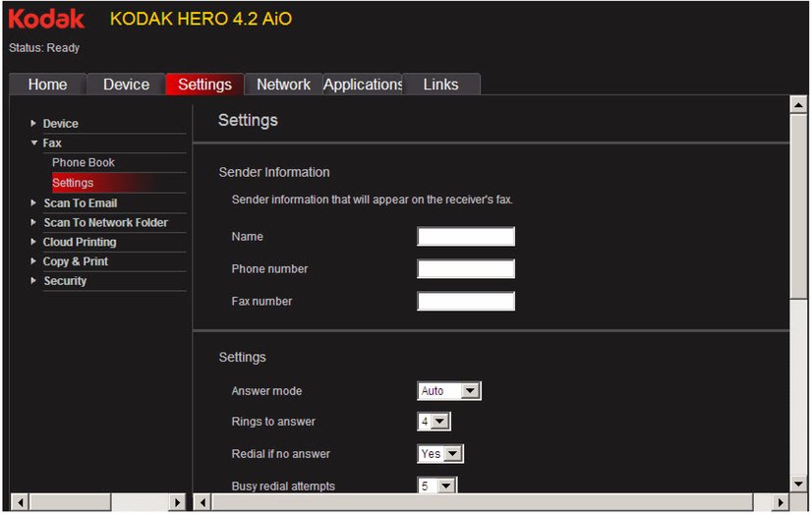This screenshot has width=812, height=514.
Task: Expand the Device tree section
Action: (x=60, y=124)
